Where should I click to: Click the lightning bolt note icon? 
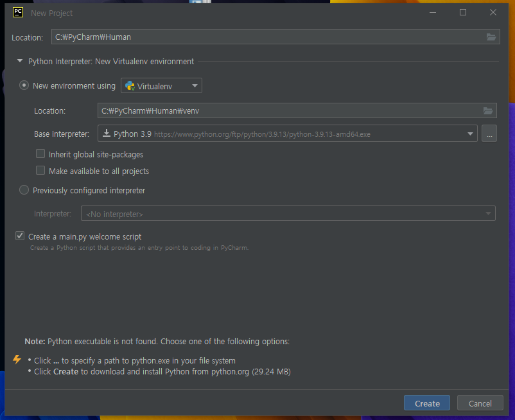coord(17,359)
